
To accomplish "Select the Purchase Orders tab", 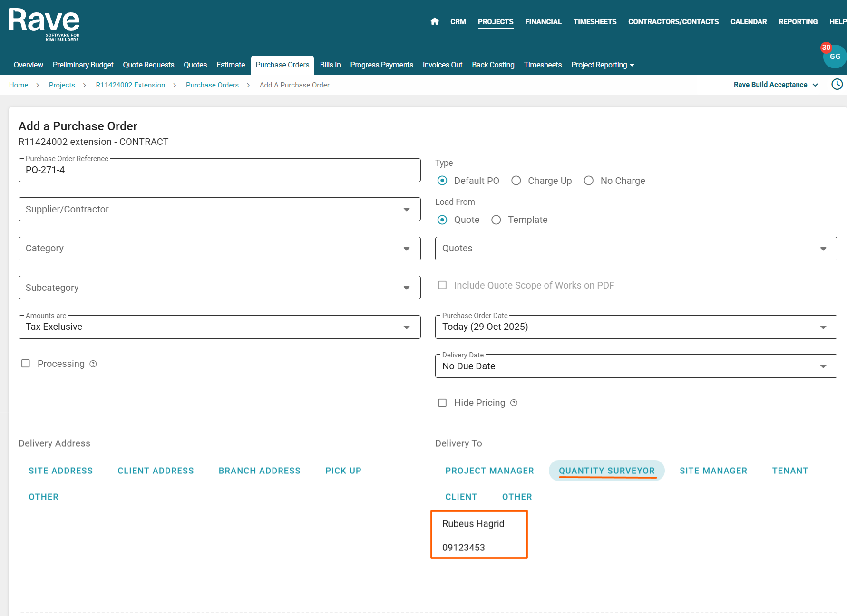I will pyautogui.click(x=282, y=65).
